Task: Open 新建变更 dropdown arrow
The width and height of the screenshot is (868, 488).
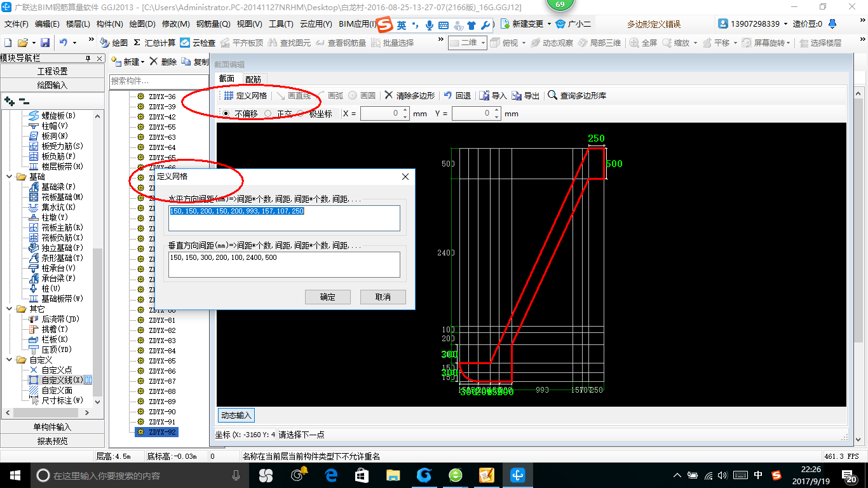Action: click(549, 24)
